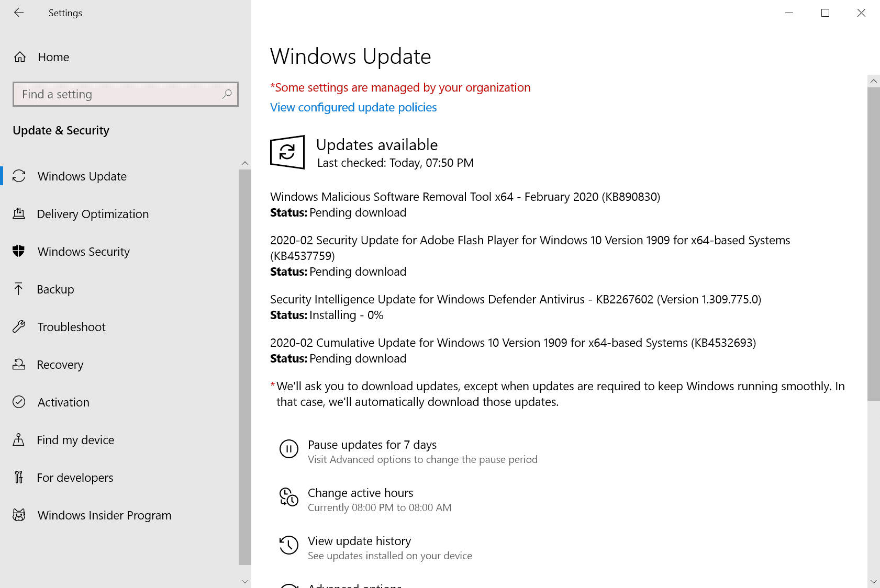Pause updates for 7 days
880x588 pixels.
pyautogui.click(x=372, y=445)
